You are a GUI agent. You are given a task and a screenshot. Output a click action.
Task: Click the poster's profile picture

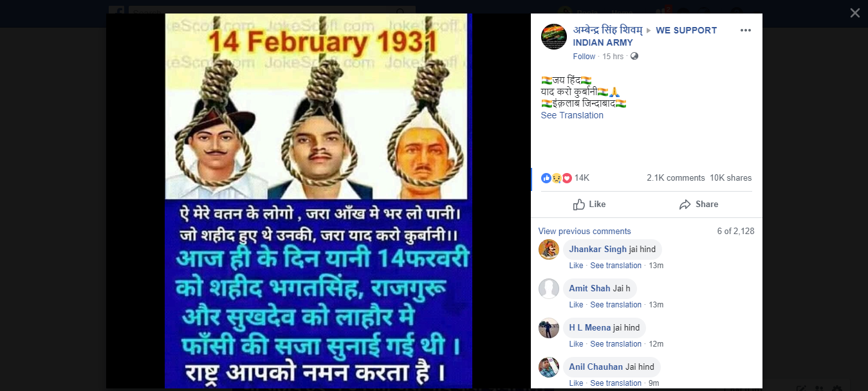[553, 37]
